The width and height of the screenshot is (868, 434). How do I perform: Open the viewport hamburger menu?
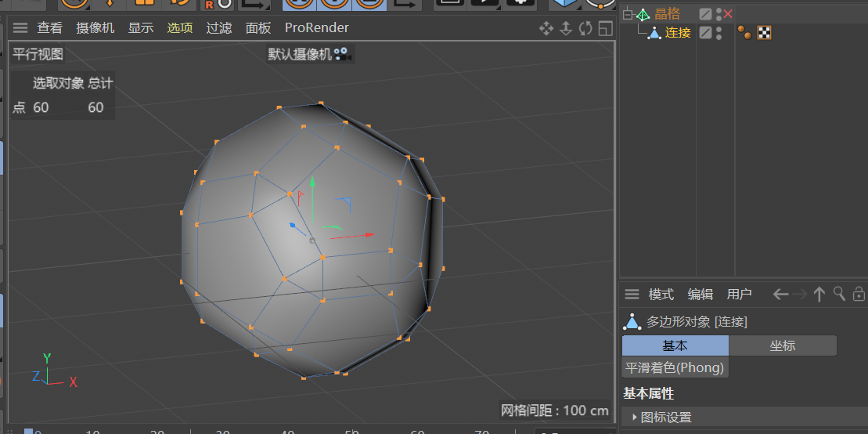point(20,27)
